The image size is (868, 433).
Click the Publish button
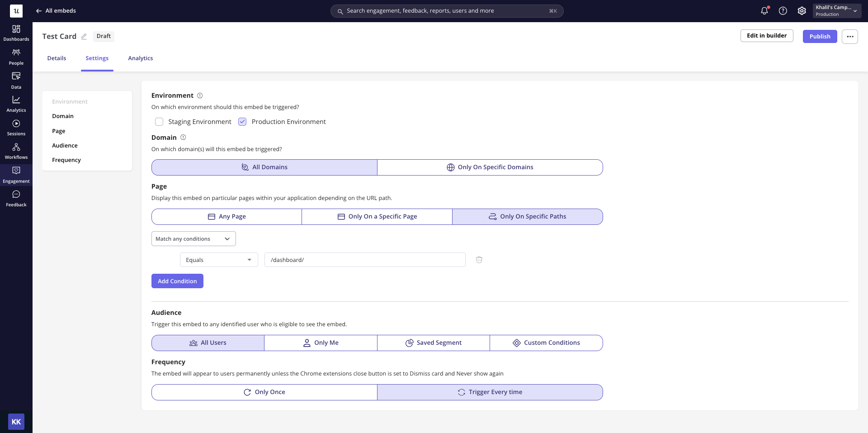(820, 37)
